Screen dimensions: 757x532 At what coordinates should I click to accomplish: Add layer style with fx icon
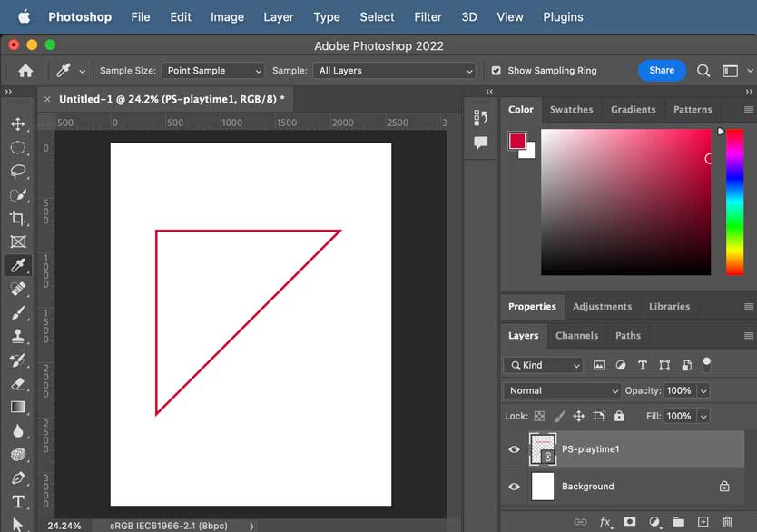605,522
